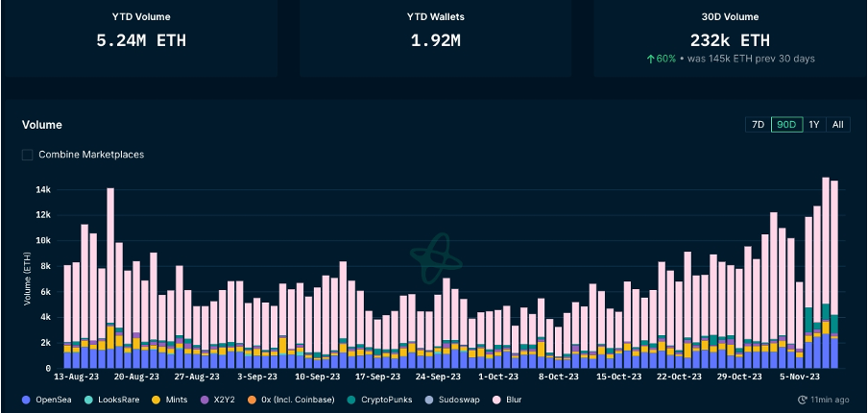This screenshot has width=868, height=413.
Task: Toggle the OpenSea legend dot
Action: 25,399
